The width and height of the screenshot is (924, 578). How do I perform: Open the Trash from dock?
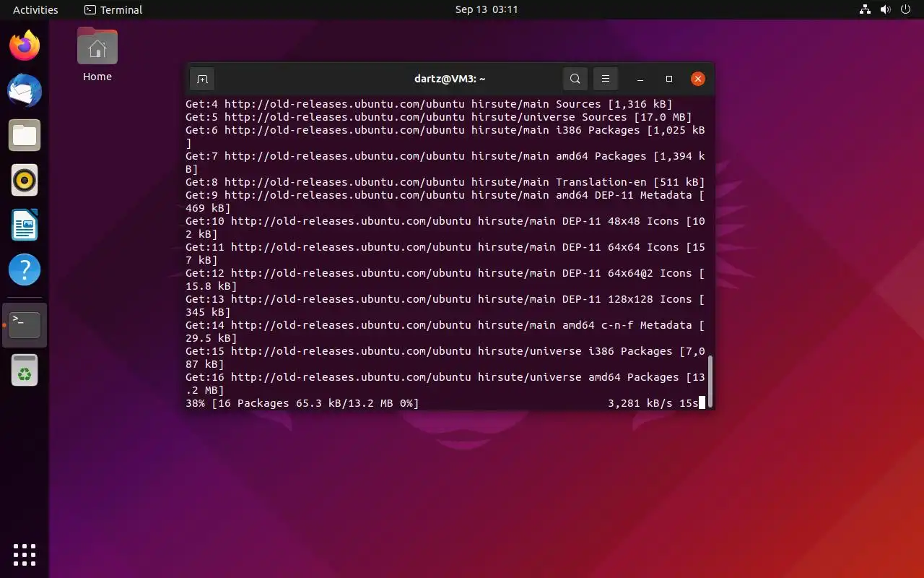pyautogui.click(x=25, y=370)
